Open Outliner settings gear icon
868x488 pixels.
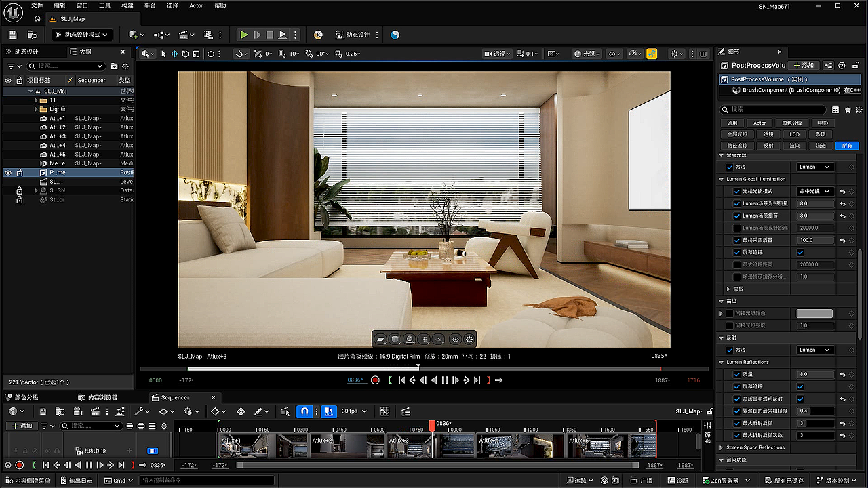point(125,66)
